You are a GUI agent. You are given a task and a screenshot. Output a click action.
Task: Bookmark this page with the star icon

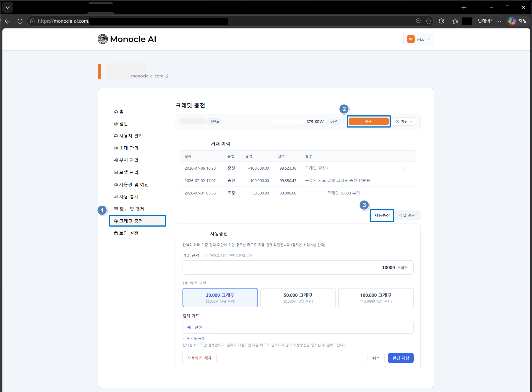coord(428,21)
